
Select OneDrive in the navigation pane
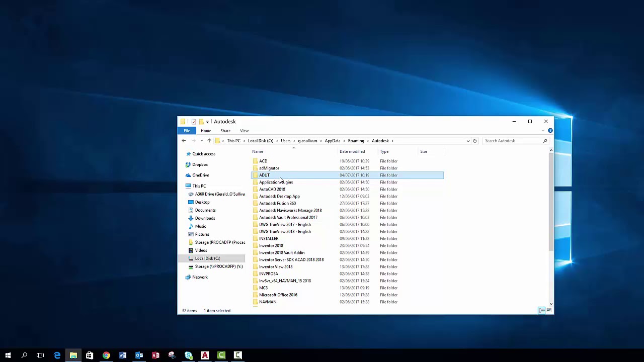[200, 175]
